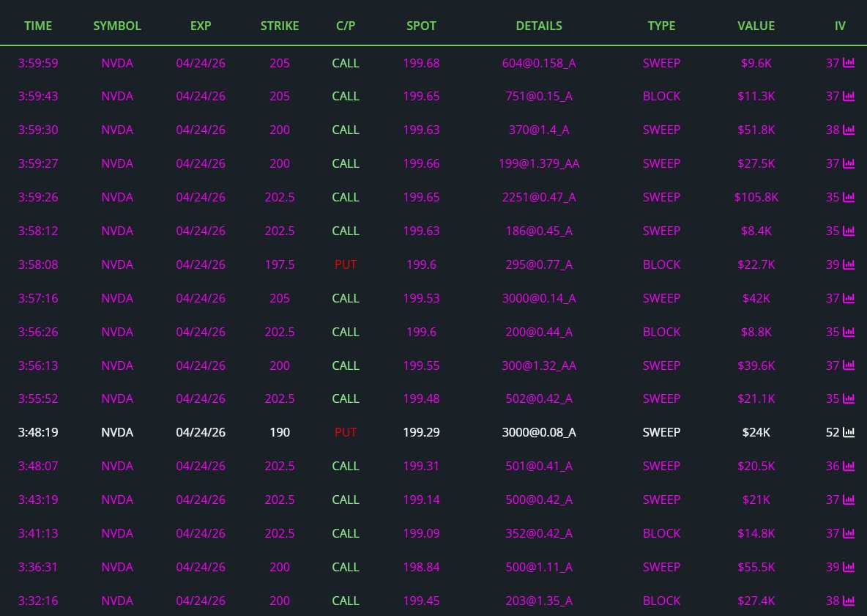Open IV chart icon in 3:32:16 row
The image size is (867, 616).
point(848,601)
